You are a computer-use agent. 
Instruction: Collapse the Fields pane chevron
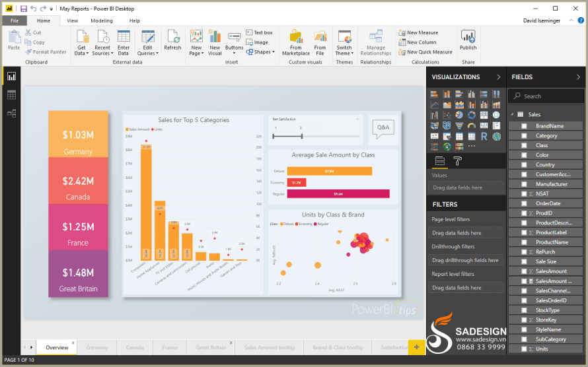pyautogui.click(x=578, y=77)
